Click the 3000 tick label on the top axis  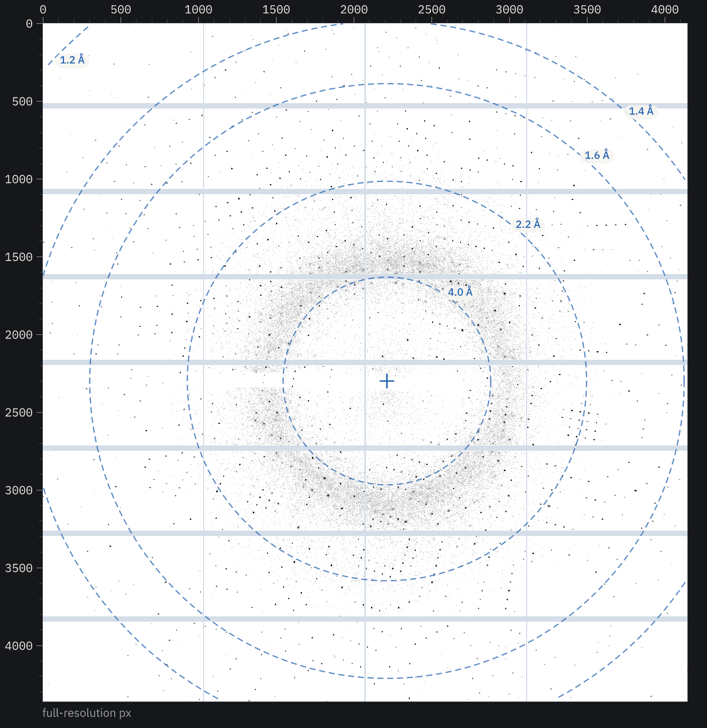click(509, 10)
